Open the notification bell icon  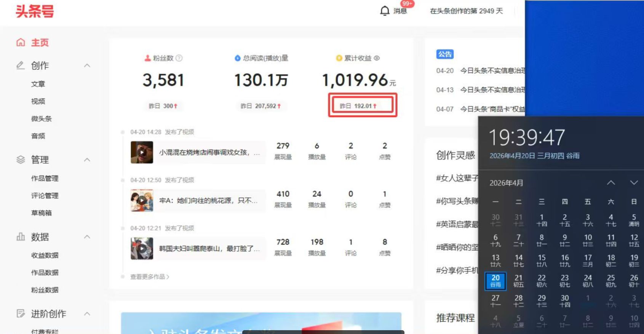[x=385, y=11]
